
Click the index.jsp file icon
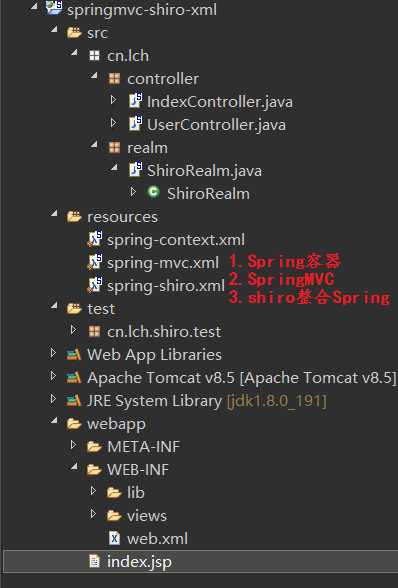click(94, 561)
